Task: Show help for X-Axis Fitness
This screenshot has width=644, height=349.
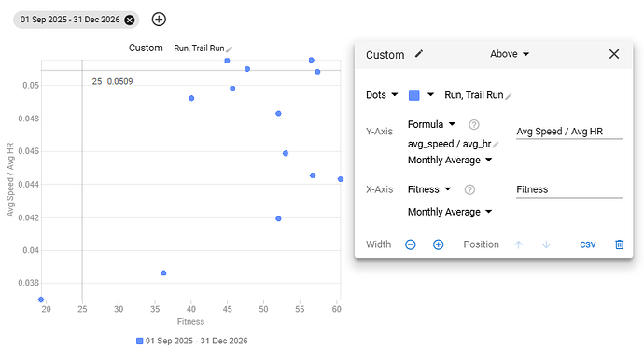Action: pos(469,189)
